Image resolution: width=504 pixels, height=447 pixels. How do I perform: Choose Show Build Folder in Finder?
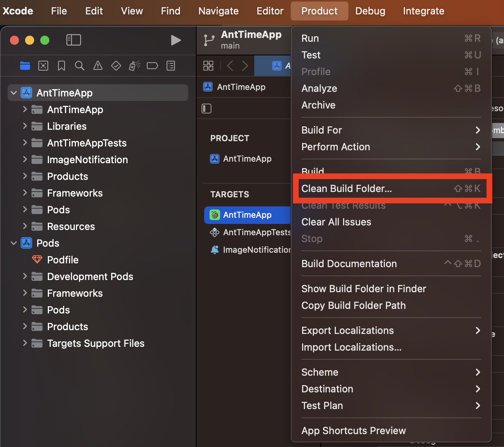391,289
